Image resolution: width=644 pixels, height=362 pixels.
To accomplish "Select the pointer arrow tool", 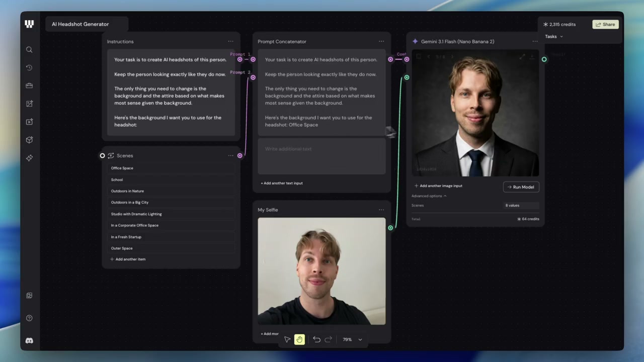I will point(287,339).
